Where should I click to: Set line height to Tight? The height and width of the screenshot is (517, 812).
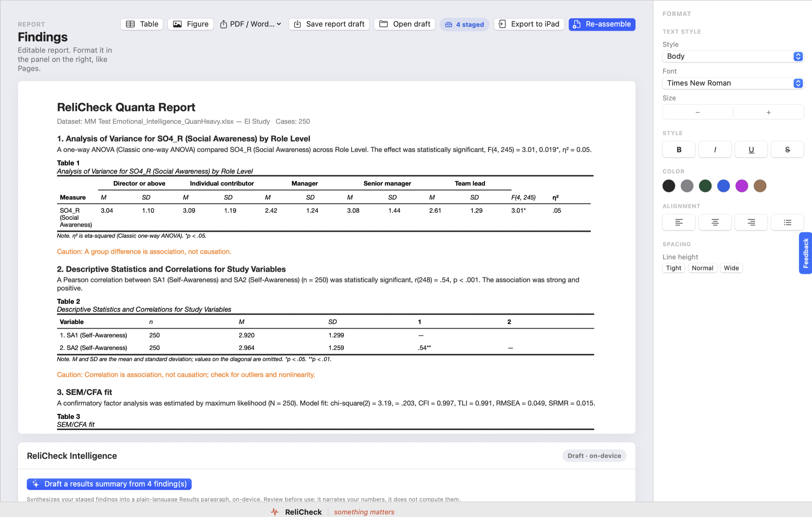tap(674, 268)
